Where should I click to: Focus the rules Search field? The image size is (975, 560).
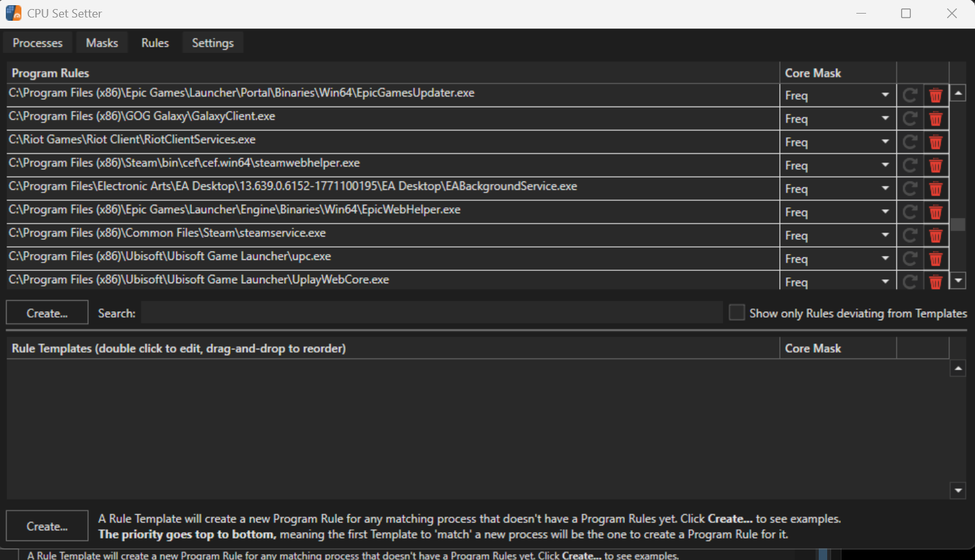(x=432, y=312)
